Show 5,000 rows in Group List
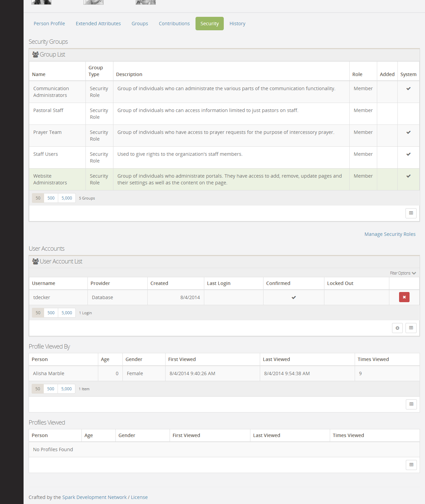The height and width of the screenshot is (504, 425). pyautogui.click(x=67, y=198)
